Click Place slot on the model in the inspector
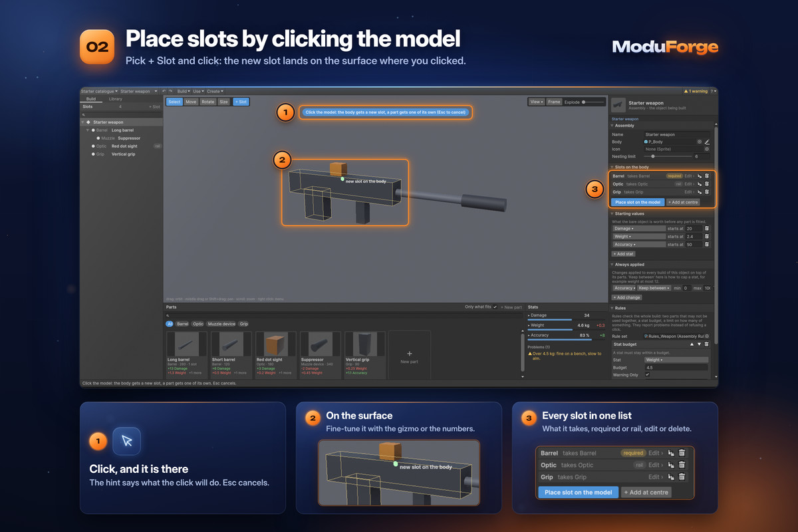Viewport: 798px width, 532px height. click(x=638, y=202)
